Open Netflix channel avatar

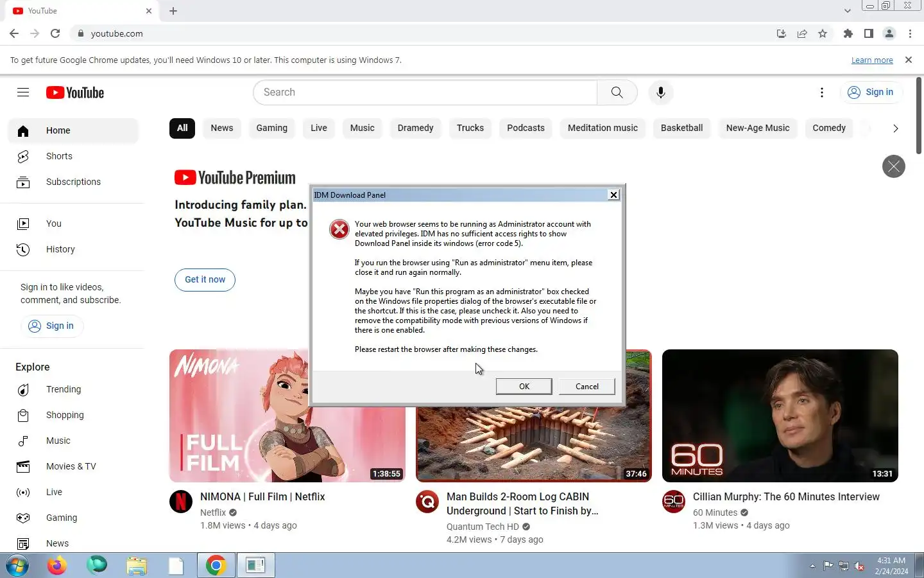coord(181,501)
